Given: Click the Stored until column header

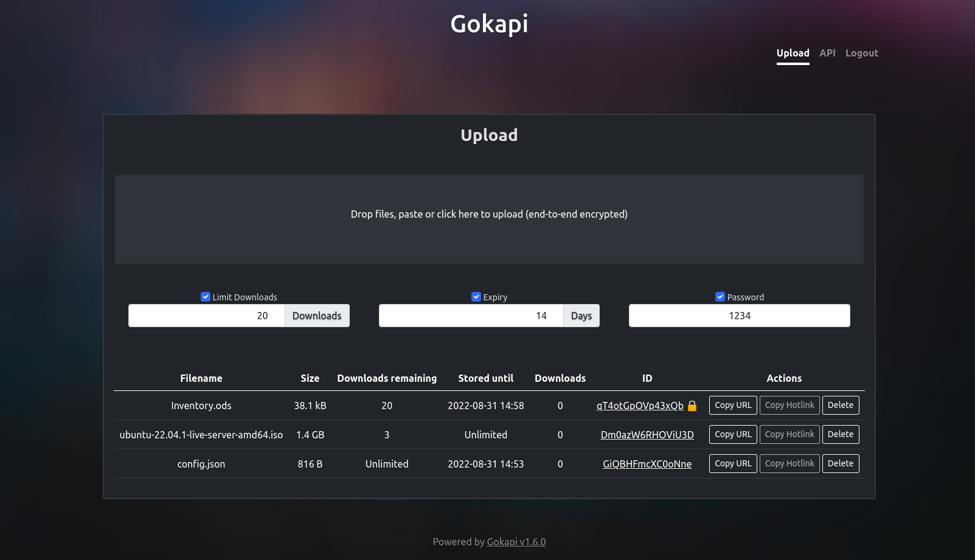Looking at the screenshot, I should pyautogui.click(x=486, y=378).
